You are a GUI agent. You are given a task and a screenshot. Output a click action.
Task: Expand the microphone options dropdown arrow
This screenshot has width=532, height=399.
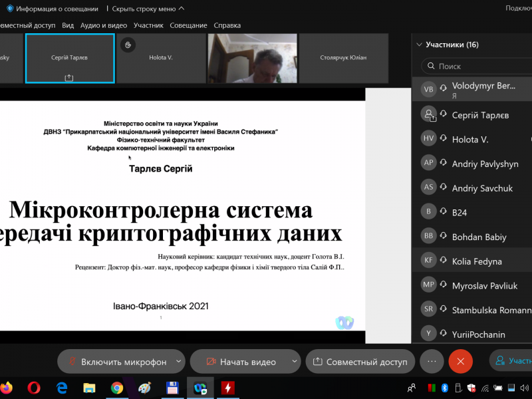tap(178, 362)
